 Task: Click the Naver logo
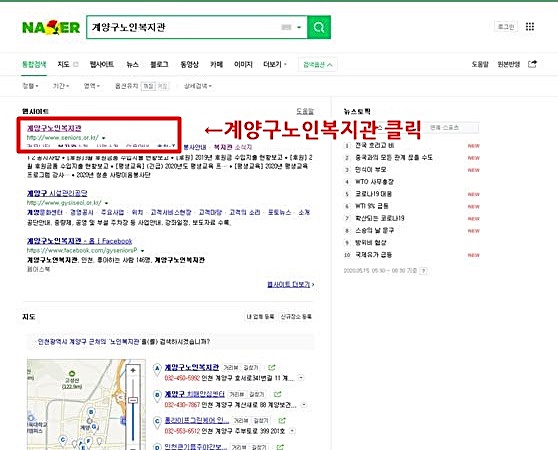pyautogui.click(x=51, y=27)
